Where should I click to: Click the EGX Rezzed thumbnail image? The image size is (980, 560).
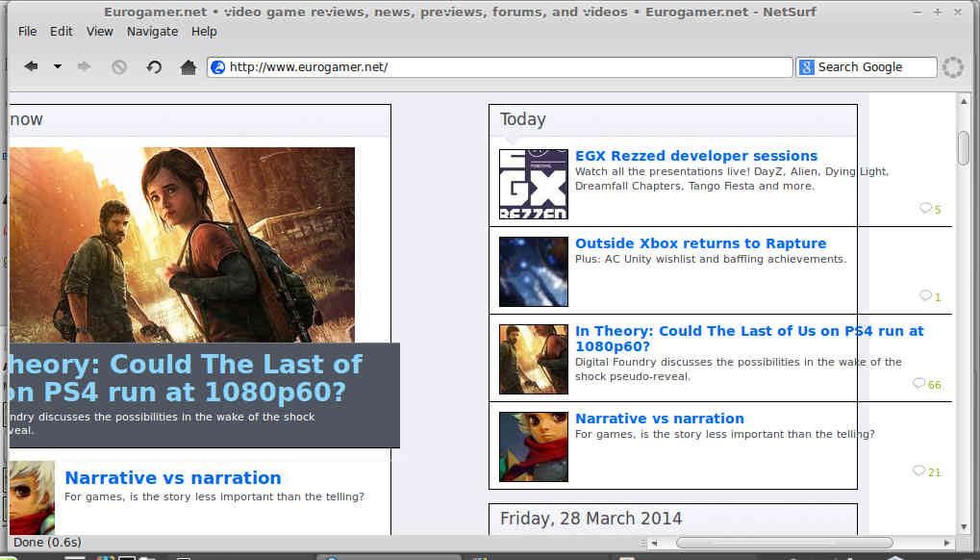533,184
